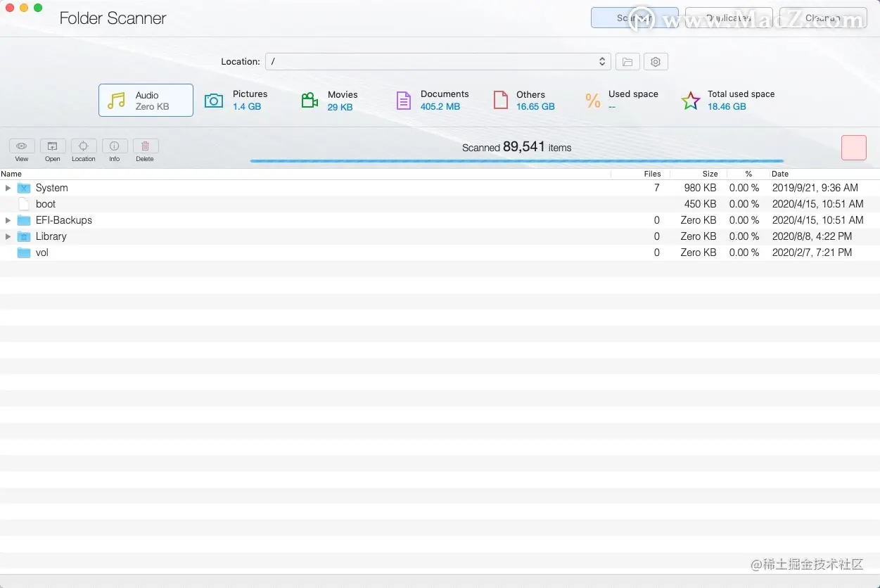
Task: Select the Movies video camera icon
Action: [x=310, y=101]
